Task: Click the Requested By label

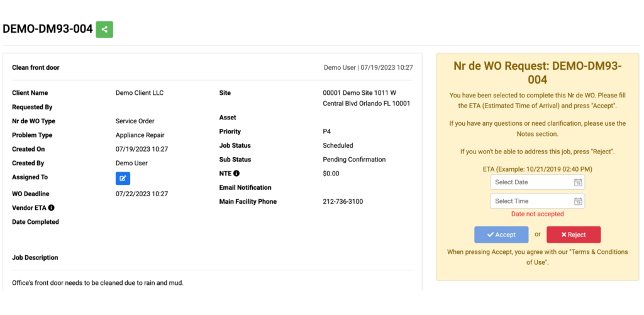Action: [32, 107]
